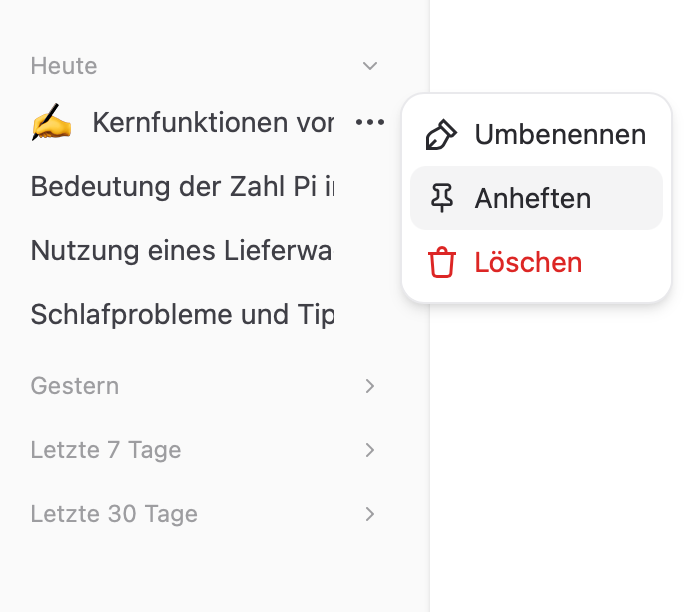The width and height of the screenshot is (698, 612).
Task: Click the Letzte 30 Tage label
Action: [x=114, y=514]
